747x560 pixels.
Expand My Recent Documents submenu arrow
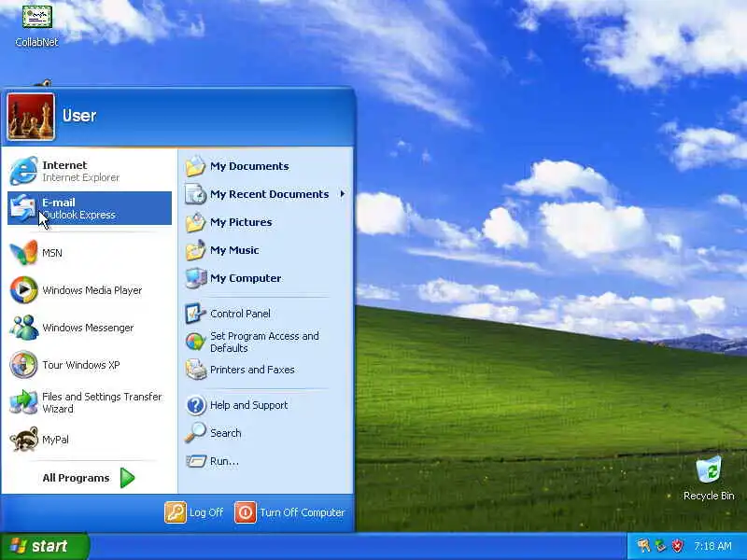(342, 194)
